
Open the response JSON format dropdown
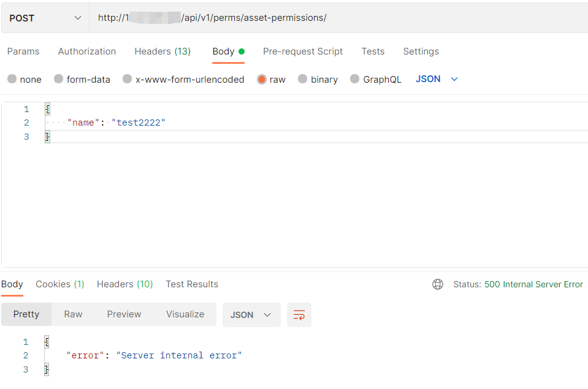(x=251, y=314)
